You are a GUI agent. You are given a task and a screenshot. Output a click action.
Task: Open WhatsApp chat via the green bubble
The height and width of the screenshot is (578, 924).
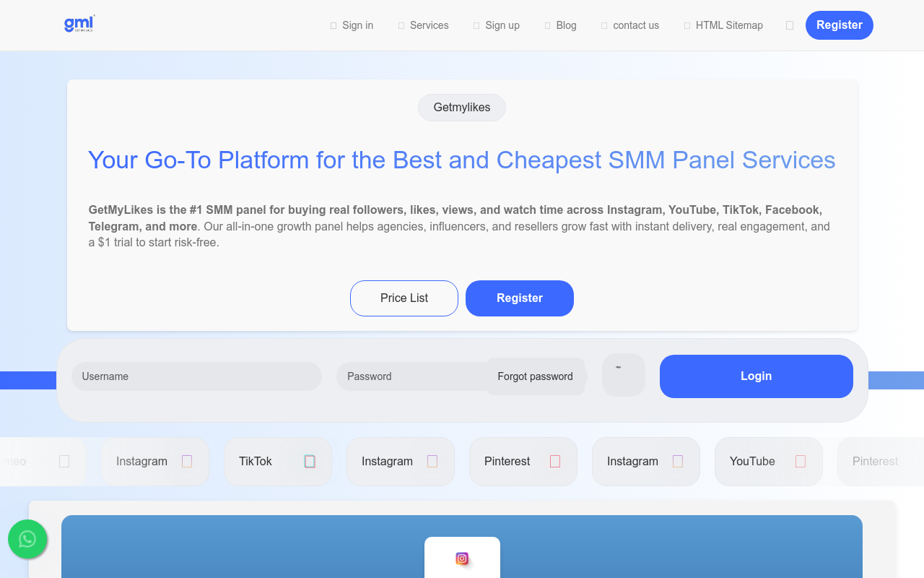coord(27,539)
